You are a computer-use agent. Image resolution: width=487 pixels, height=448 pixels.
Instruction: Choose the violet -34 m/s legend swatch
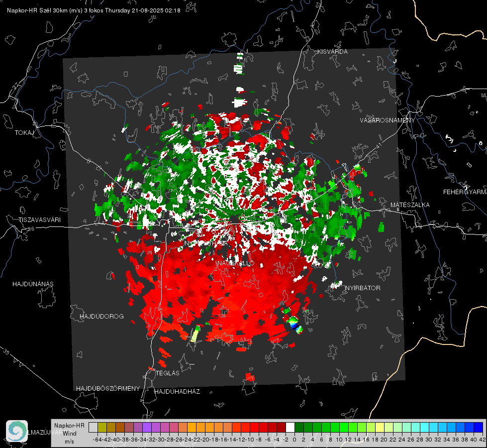point(147,428)
